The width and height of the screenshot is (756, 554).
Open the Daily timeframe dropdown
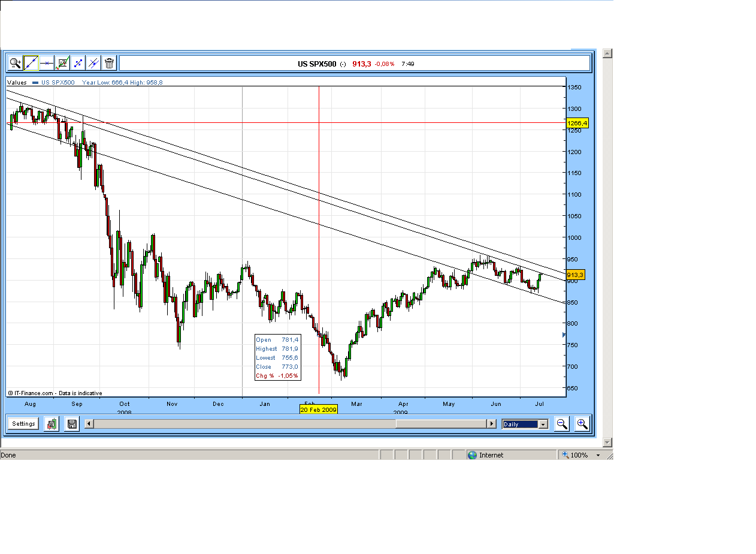click(x=525, y=424)
